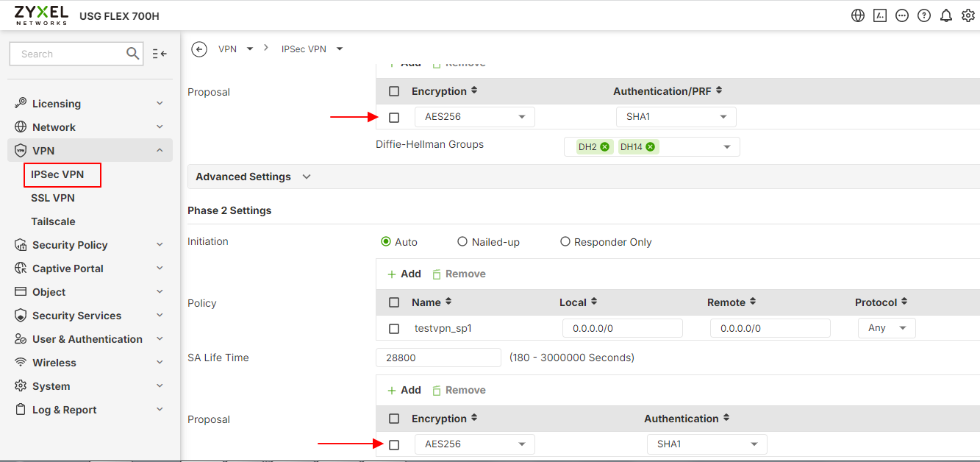This screenshot has height=462, width=980.
Task: Open the CLI console icon
Action: (x=880, y=15)
